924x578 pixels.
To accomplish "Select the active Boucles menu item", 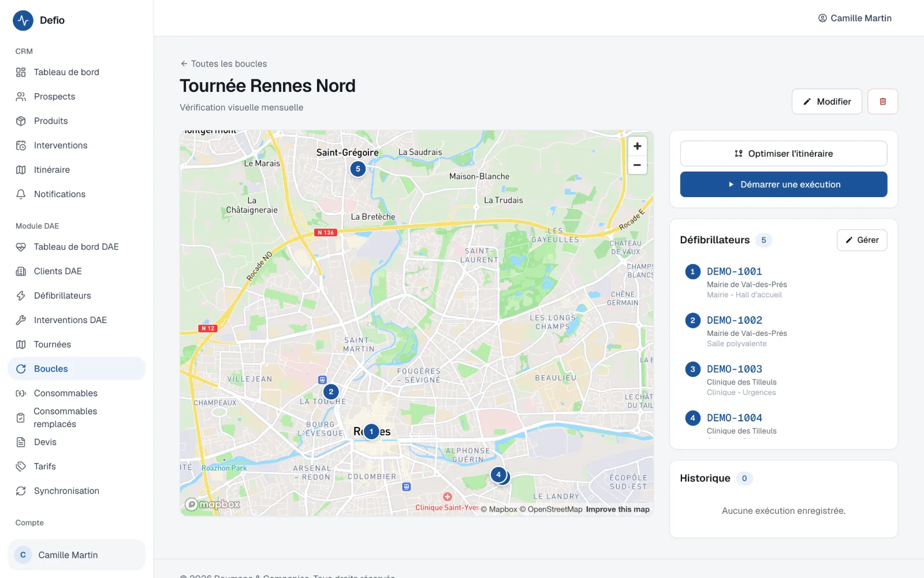I will [x=76, y=369].
